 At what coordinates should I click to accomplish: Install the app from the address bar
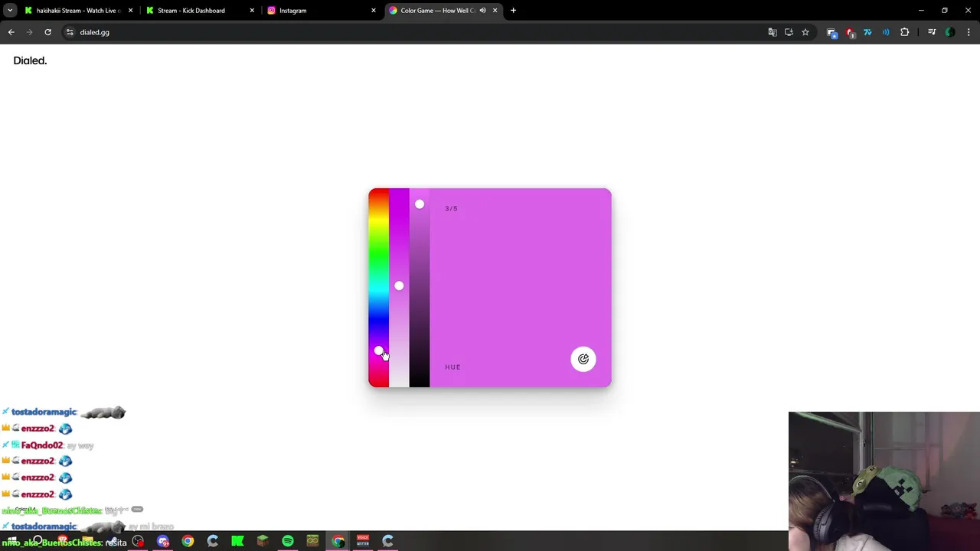[789, 32]
